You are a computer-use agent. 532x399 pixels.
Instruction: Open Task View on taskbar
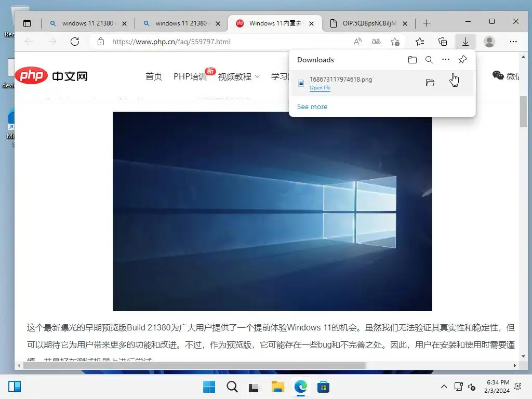pyautogui.click(x=255, y=387)
